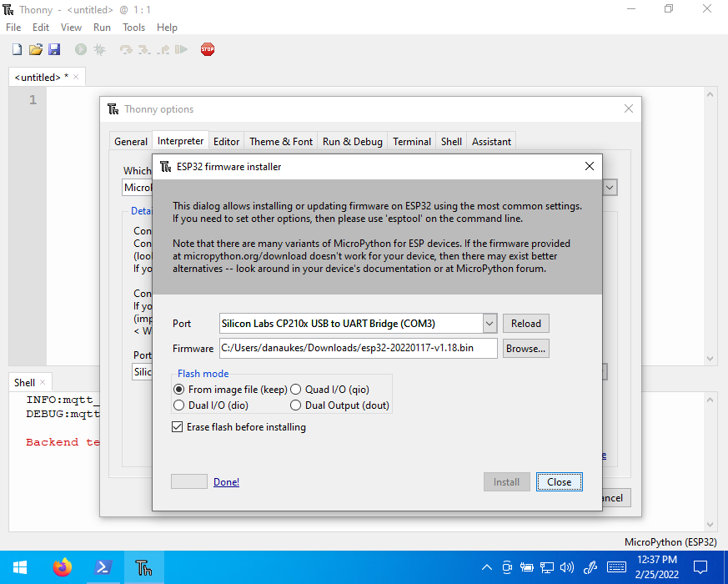Switch to the Terminal options tab

click(x=412, y=141)
